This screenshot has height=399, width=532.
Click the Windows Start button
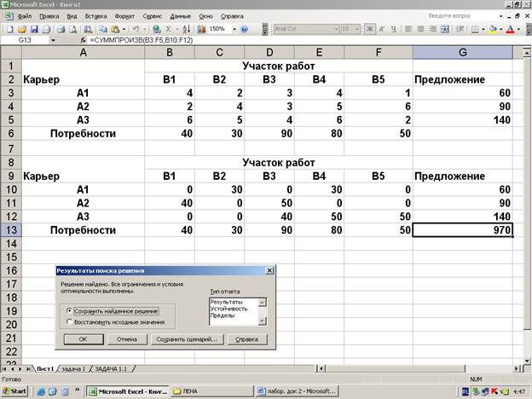click(x=14, y=391)
